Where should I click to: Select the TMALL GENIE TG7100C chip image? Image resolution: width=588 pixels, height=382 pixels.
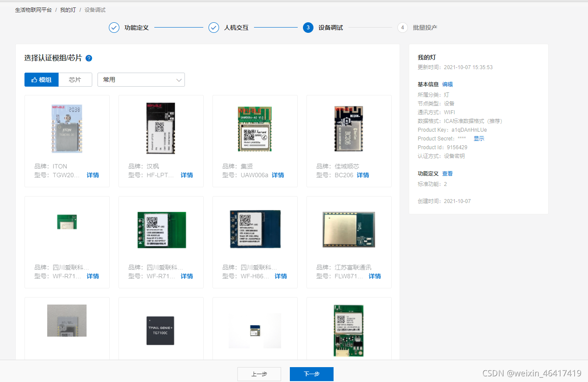tap(160, 330)
